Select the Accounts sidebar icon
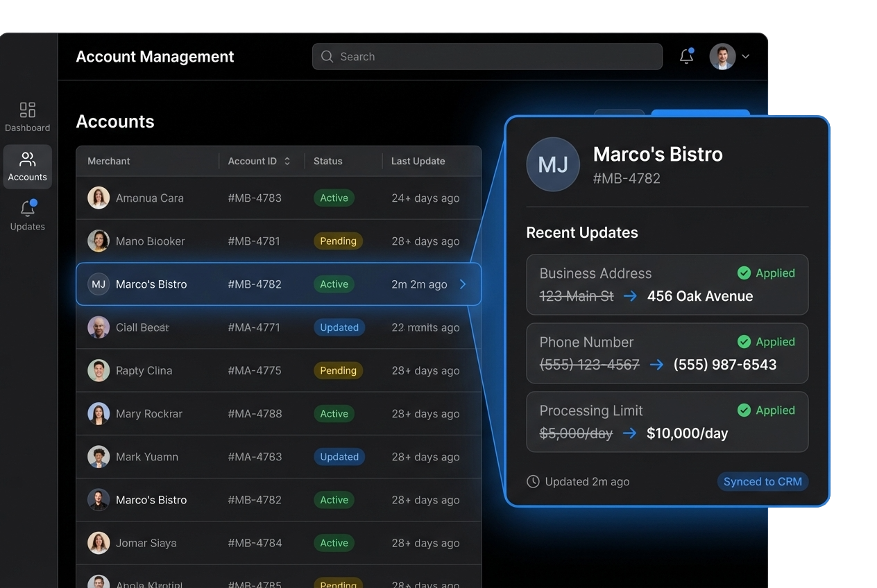877x588 pixels. click(28, 160)
